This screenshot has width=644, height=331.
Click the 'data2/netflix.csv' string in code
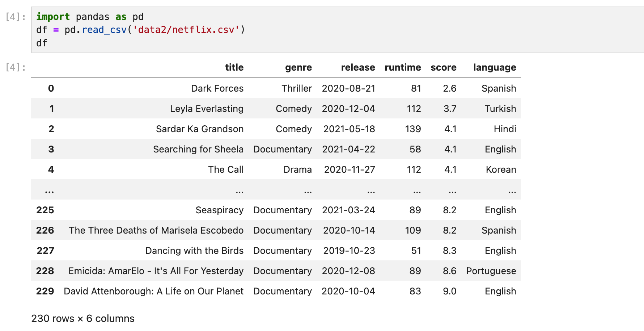click(186, 30)
